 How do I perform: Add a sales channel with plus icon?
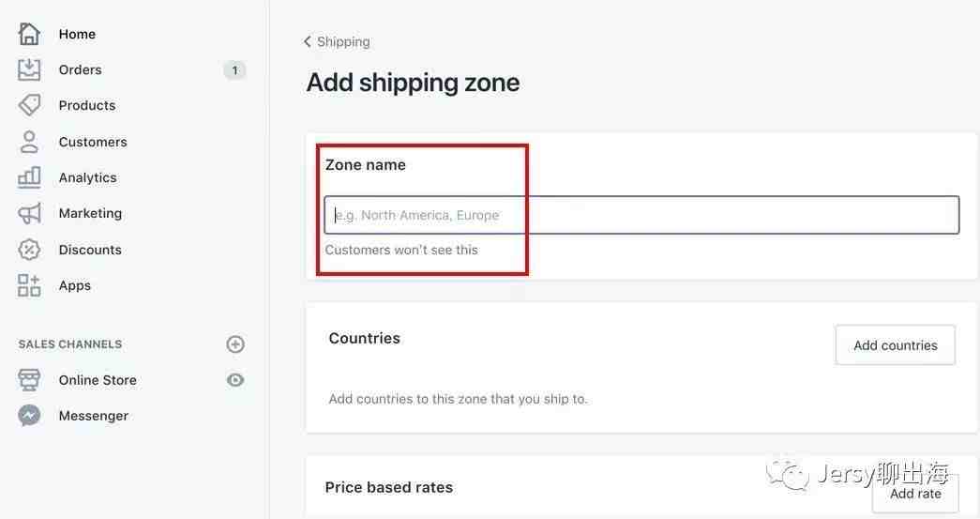click(x=235, y=343)
